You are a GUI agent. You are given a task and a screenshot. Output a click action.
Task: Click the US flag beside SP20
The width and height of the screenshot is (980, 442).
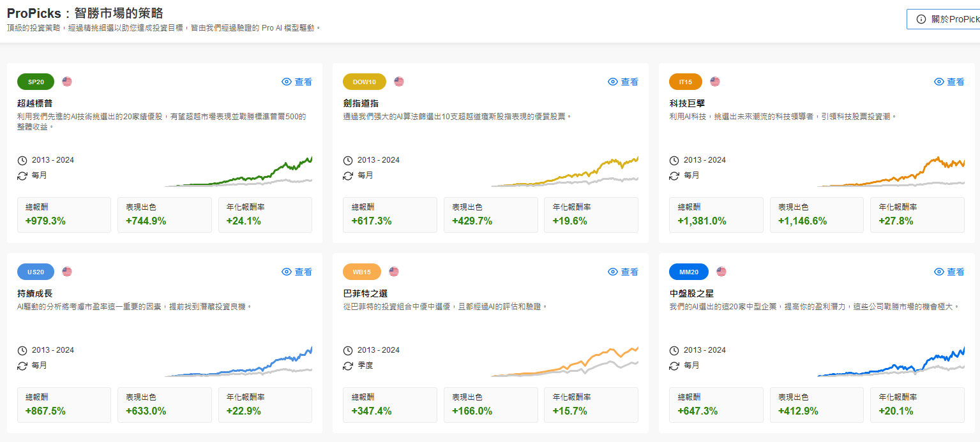[67, 82]
